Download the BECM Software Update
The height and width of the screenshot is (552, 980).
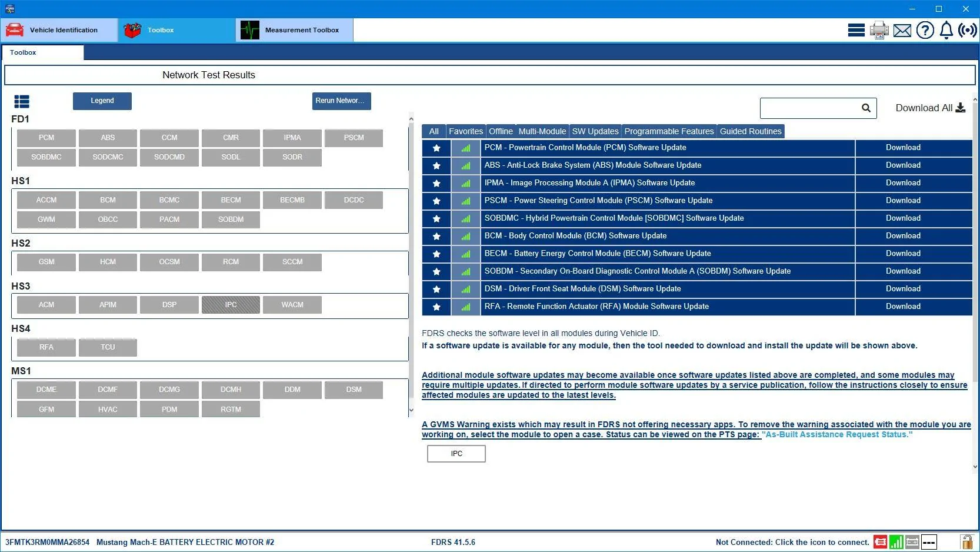(x=903, y=254)
